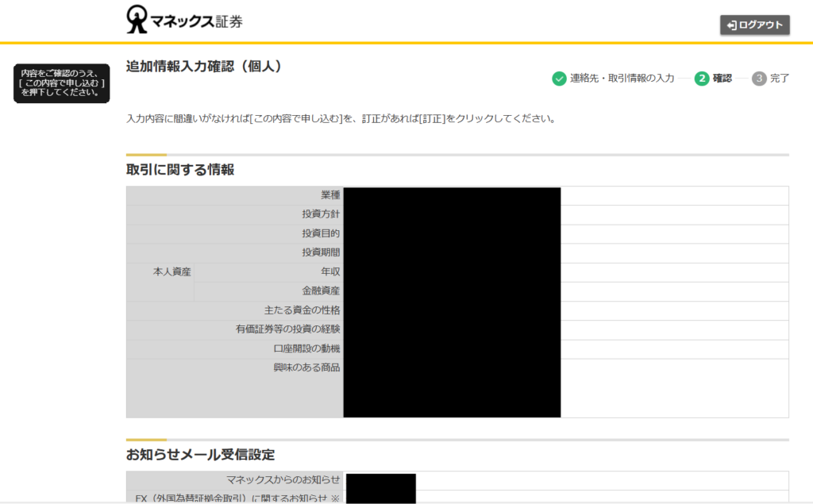This screenshot has width=813, height=504.
Task: Select the 確認 step label
Action: [722, 79]
